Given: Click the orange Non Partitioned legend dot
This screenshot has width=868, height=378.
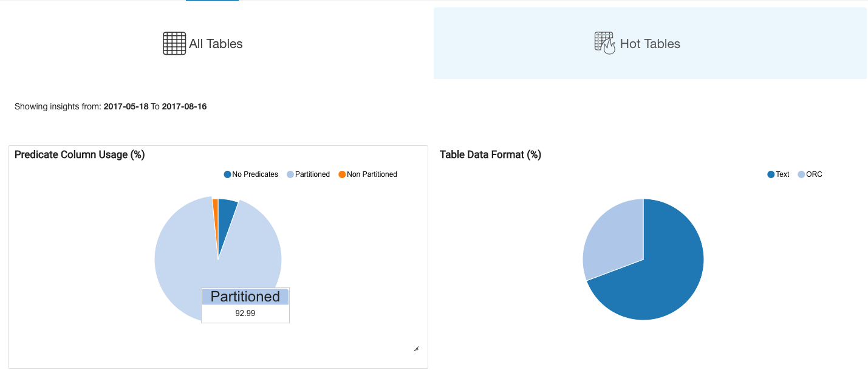Looking at the screenshot, I should (x=342, y=174).
